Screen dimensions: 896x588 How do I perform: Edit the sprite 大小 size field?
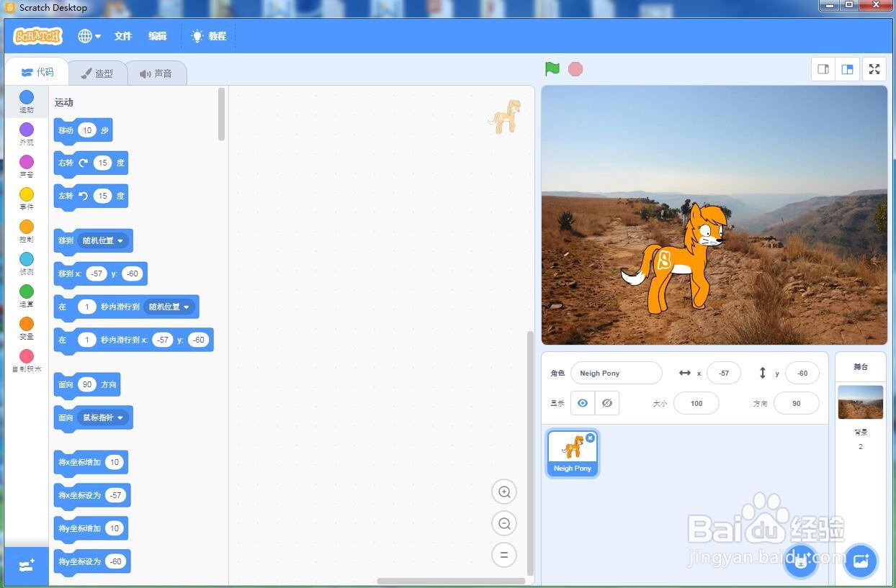696,403
